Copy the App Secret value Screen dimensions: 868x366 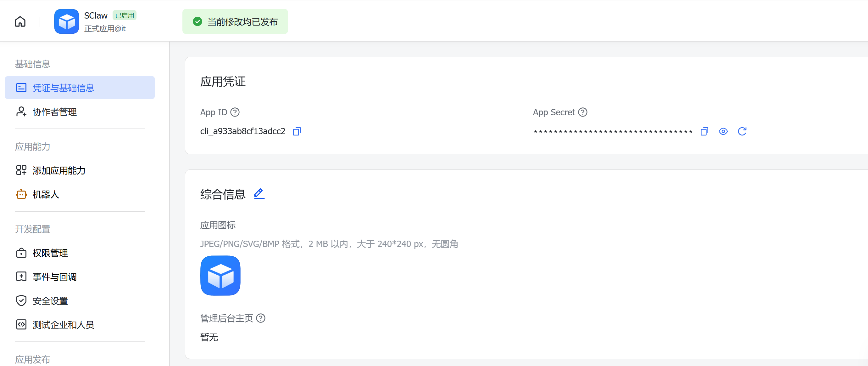tap(704, 131)
